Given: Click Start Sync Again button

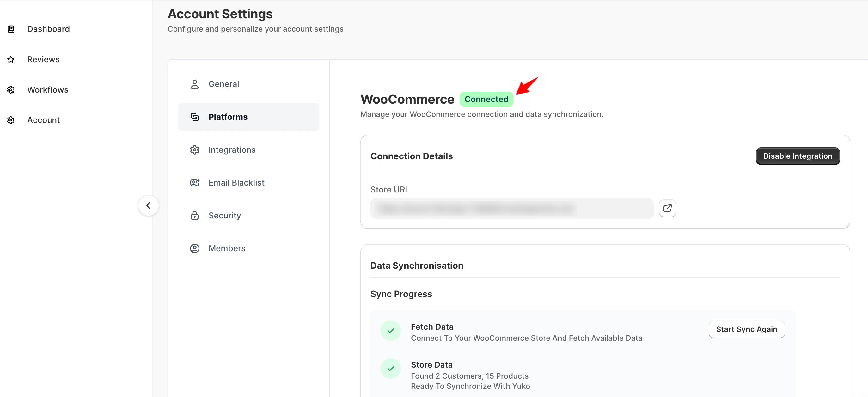Looking at the screenshot, I should [747, 329].
